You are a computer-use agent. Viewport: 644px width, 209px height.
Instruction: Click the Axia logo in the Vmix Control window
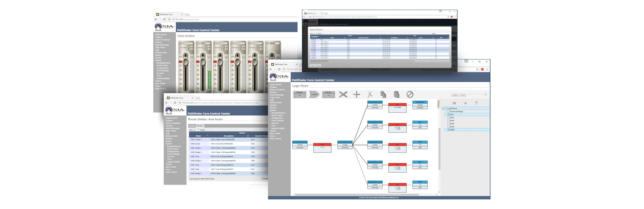pos(165,27)
